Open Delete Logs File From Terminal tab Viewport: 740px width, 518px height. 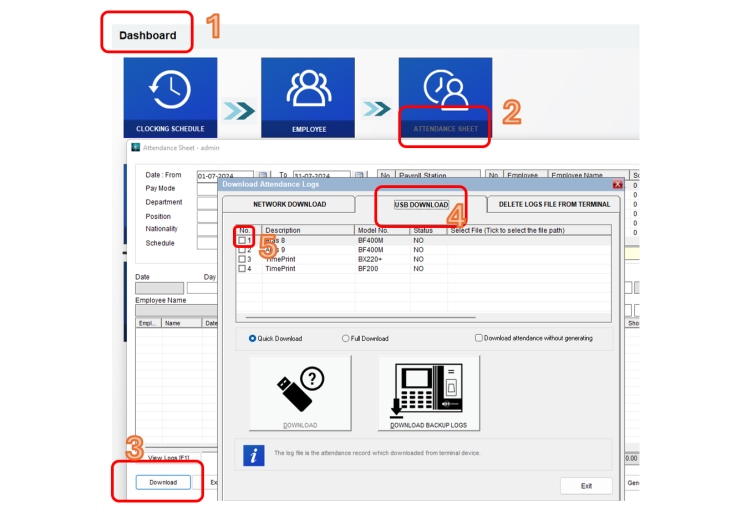(554, 204)
